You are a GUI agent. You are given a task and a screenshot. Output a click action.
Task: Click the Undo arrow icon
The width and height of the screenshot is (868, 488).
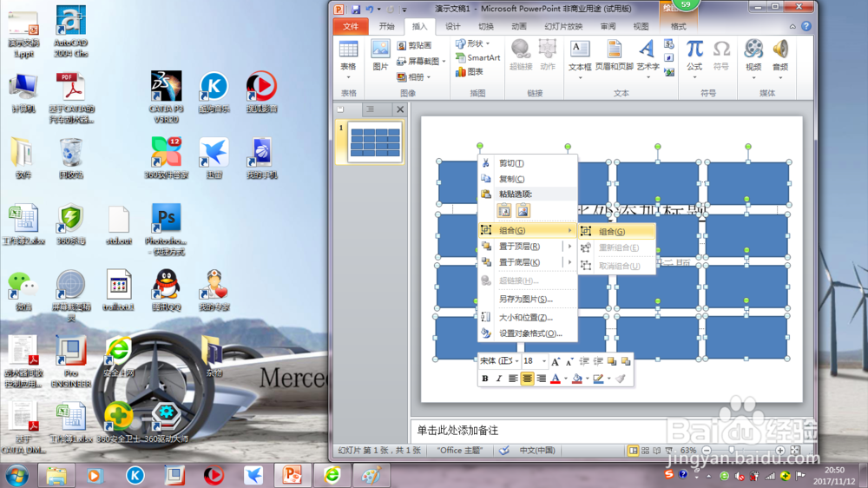[369, 10]
